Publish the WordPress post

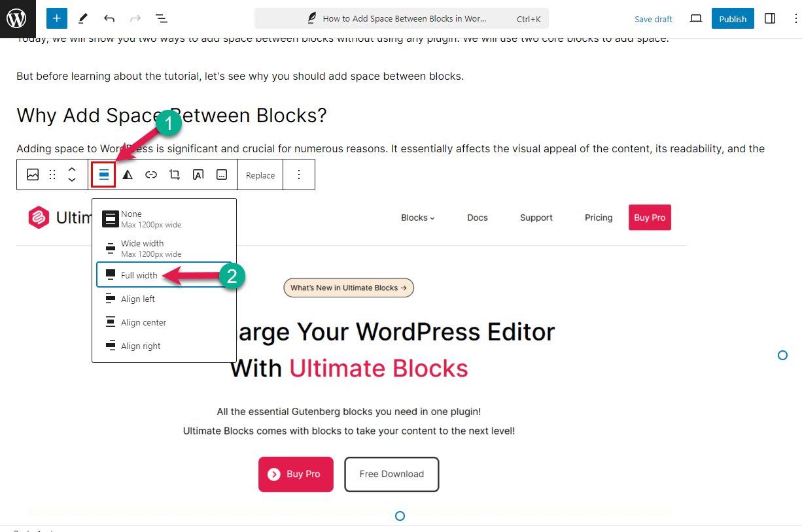click(732, 18)
